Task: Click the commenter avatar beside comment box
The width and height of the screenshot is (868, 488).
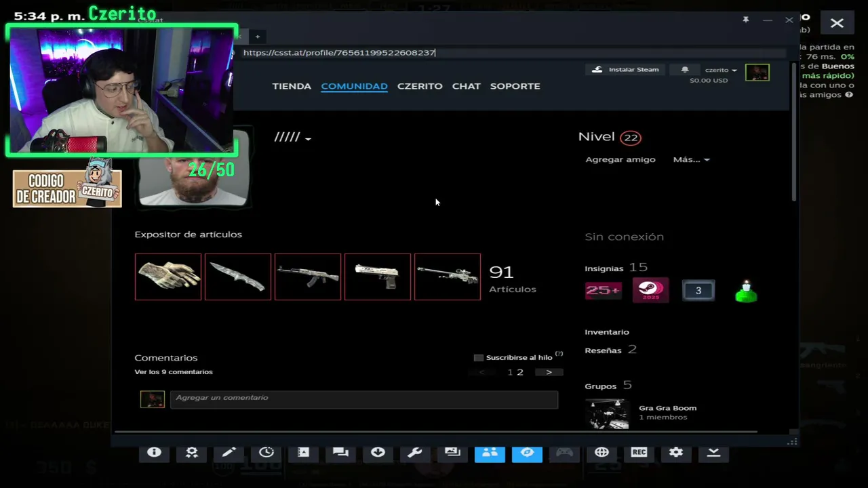Action: 153,399
